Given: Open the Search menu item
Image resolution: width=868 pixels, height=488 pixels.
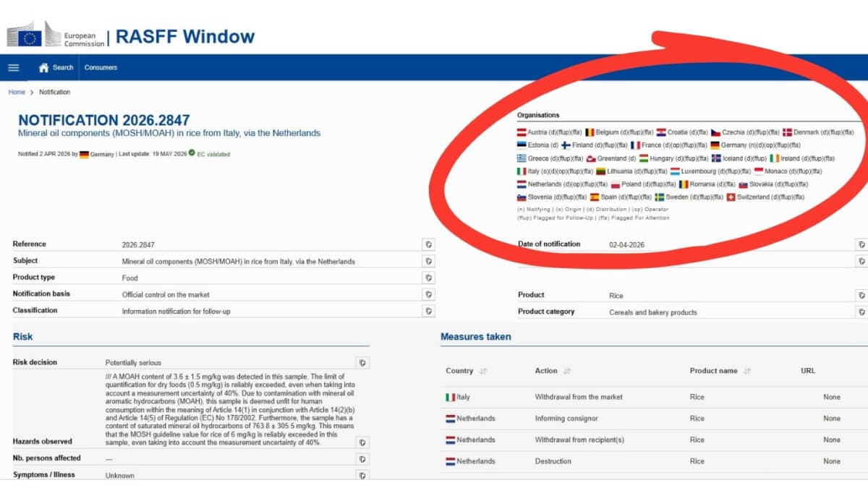Looking at the screenshot, I should pos(63,67).
